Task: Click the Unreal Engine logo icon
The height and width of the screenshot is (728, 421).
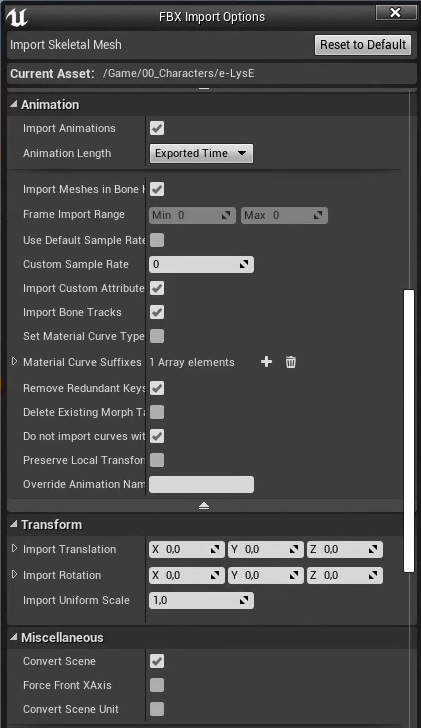Action: tap(17, 17)
